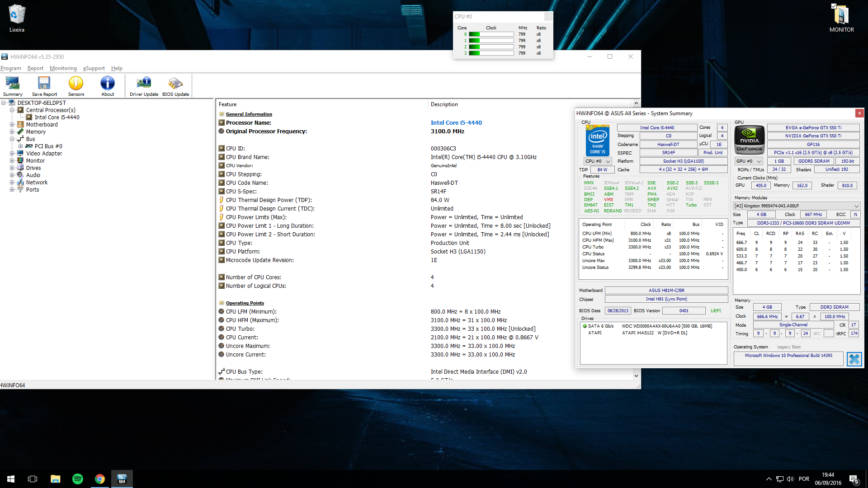Open the Sensors lightning icon
The image size is (868, 488).
[76, 86]
